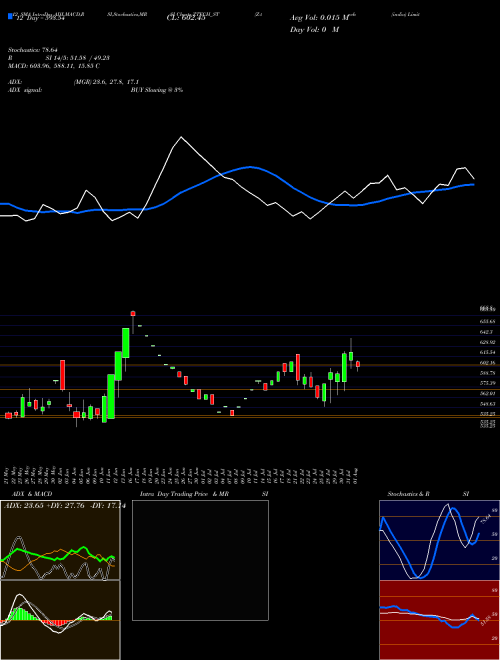Viewport: 500px width, 660px height.
Task: Click the last red candlestick on the chart
Action: pos(358,364)
